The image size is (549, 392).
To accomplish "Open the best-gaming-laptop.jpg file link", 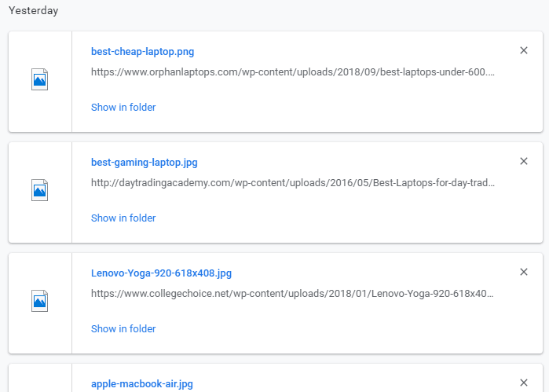I will coord(144,163).
